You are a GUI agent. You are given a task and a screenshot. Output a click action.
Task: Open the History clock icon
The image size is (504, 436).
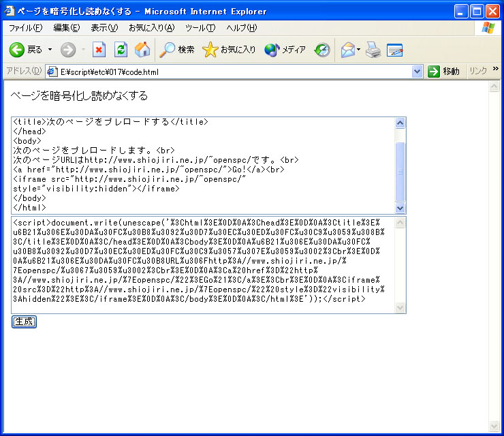tap(322, 50)
